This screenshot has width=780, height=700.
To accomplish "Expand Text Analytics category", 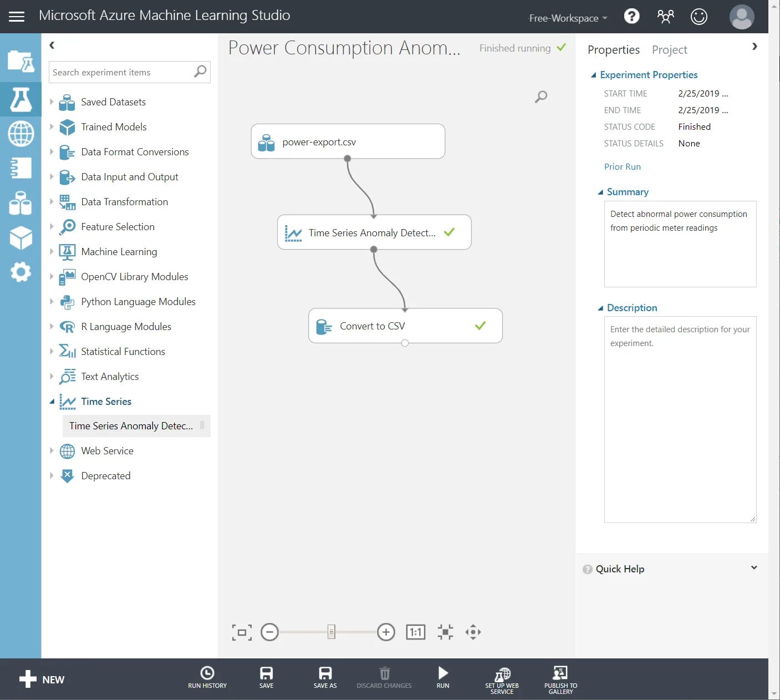I will 52,376.
